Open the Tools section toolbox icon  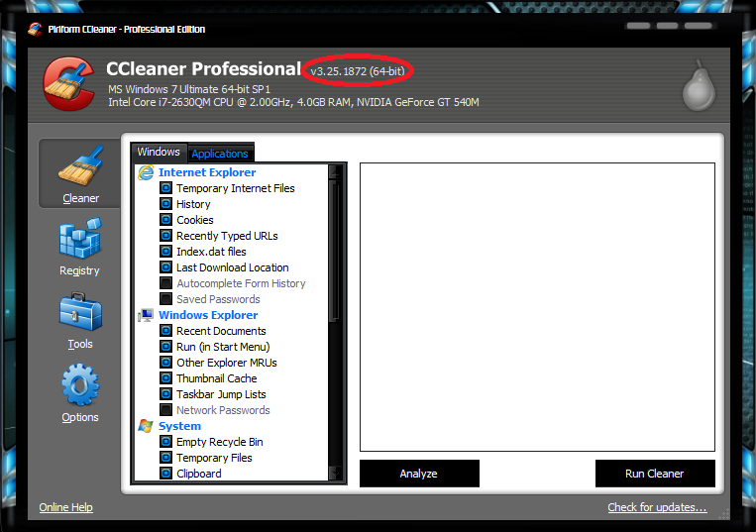[80, 312]
